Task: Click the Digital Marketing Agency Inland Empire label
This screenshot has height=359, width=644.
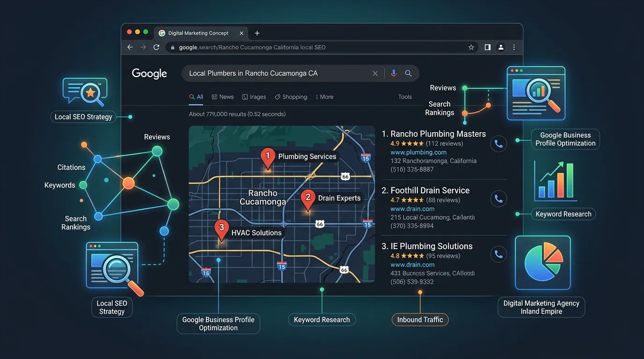Action: click(x=542, y=307)
